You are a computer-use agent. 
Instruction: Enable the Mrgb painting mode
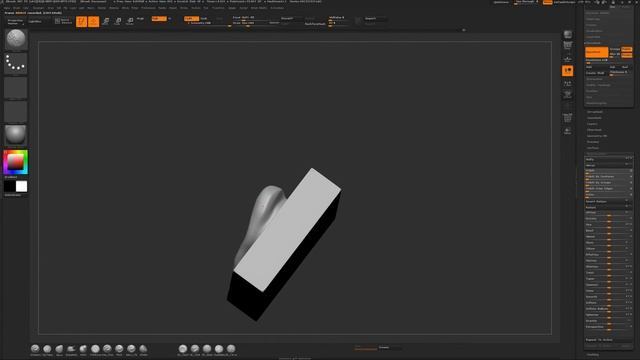coord(140,18)
